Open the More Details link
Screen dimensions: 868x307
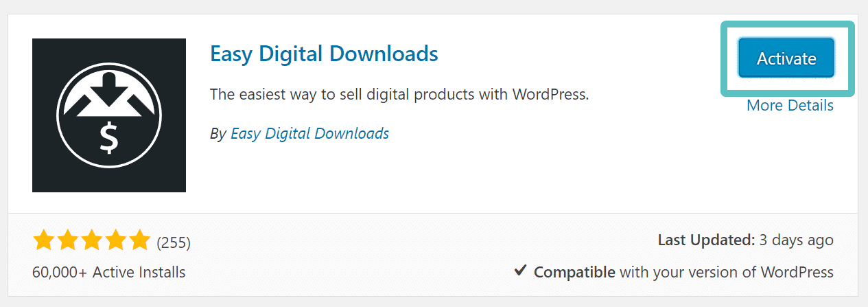(790, 106)
